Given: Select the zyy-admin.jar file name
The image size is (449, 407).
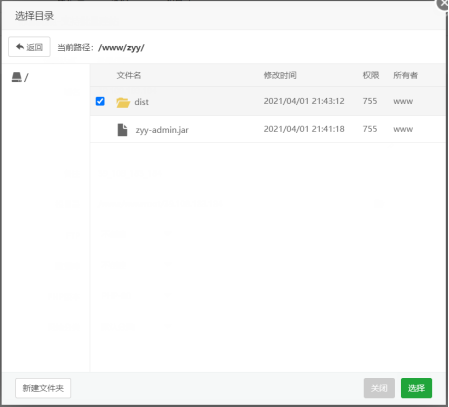Looking at the screenshot, I should pyautogui.click(x=162, y=130).
